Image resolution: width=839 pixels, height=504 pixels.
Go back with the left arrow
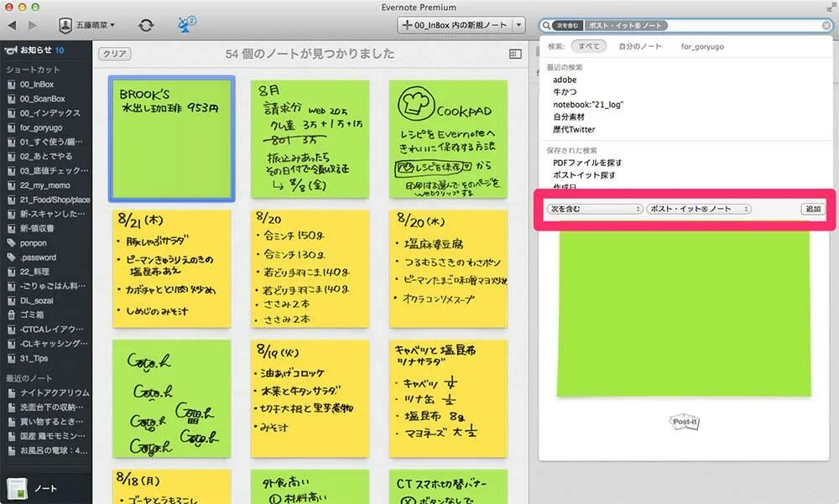[12, 25]
